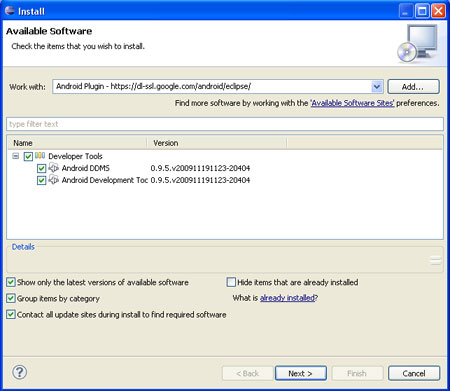
Task: Collapse the Developer Tools tree node
Action: [x=15, y=156]
